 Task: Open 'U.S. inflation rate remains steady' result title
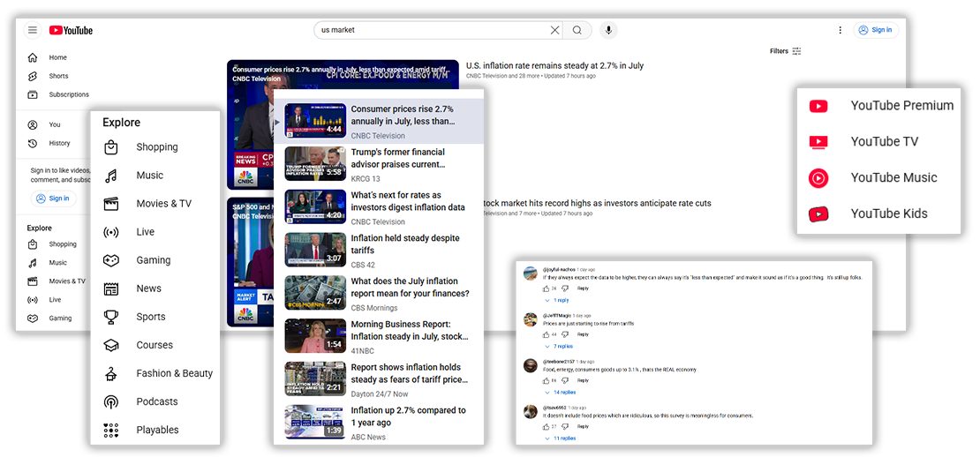click(554, 65)
